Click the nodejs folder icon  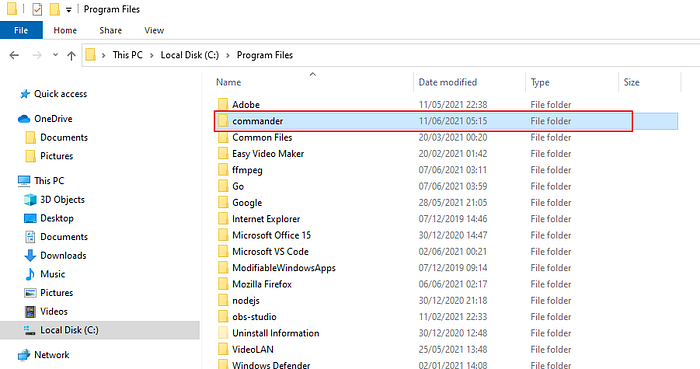(x=223, y=301)
